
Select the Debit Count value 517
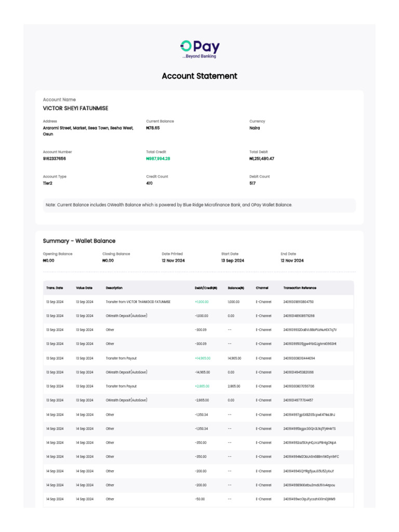tap(252, 183)
